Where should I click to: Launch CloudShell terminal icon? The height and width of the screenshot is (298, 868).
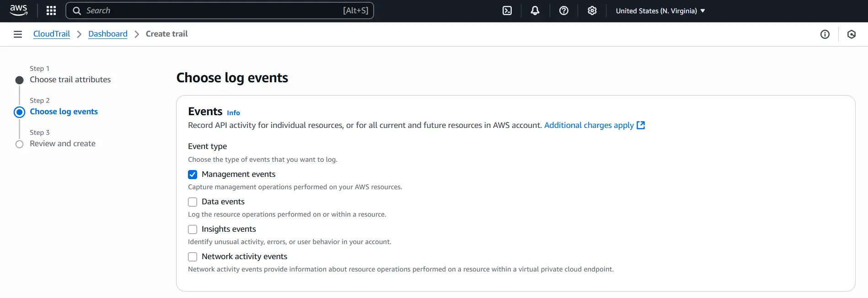click(x=507, y=11)
